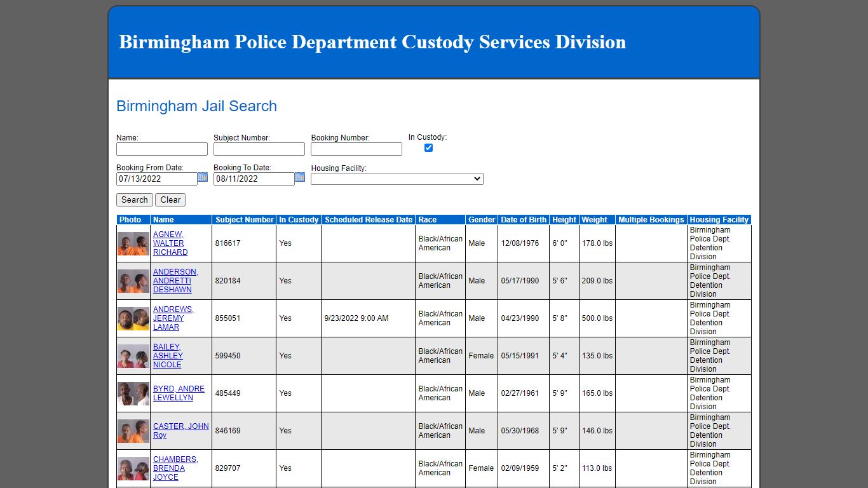The width and height of the screenshot is (868, 488).
Task: Click date of birth 05/15/1991
Action: point(520,356)
